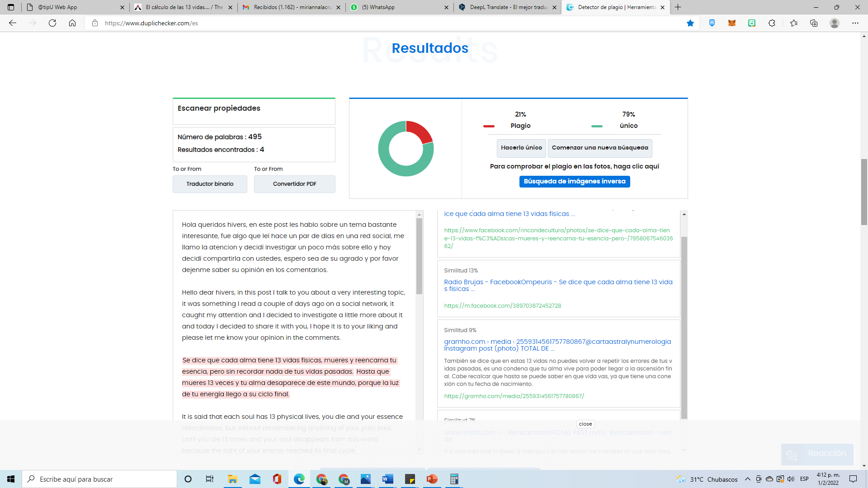Open PowerPoint from the taskbar
Screen dimensions: 868x488
click(432, 479)
